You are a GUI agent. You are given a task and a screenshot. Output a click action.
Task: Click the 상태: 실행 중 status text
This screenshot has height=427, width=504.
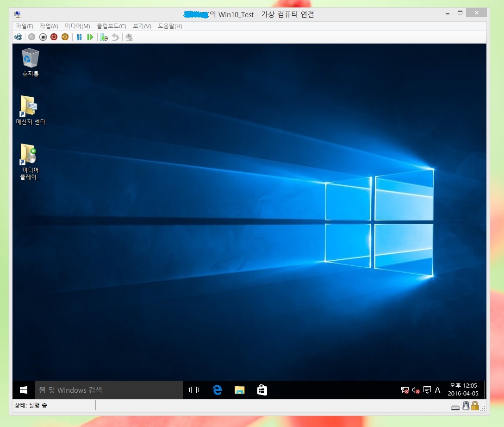point(31,405)
